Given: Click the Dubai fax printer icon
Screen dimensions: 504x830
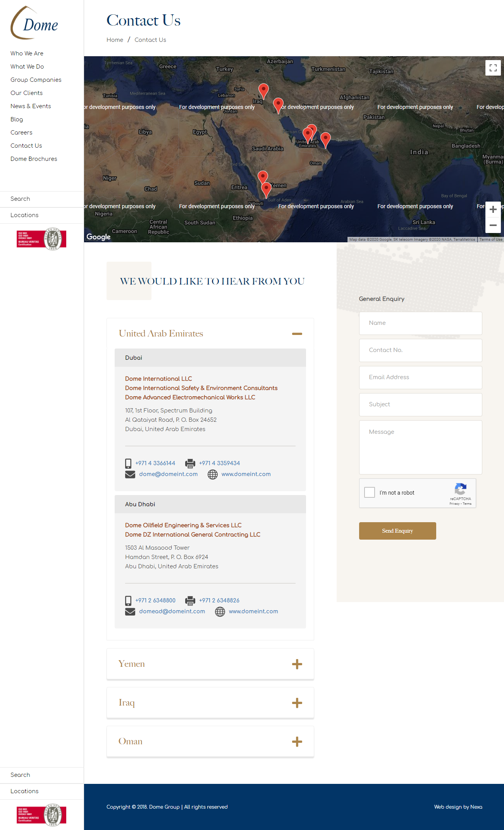Looking at the screenshot, I should pyautogui.click(x=190, y=463).
